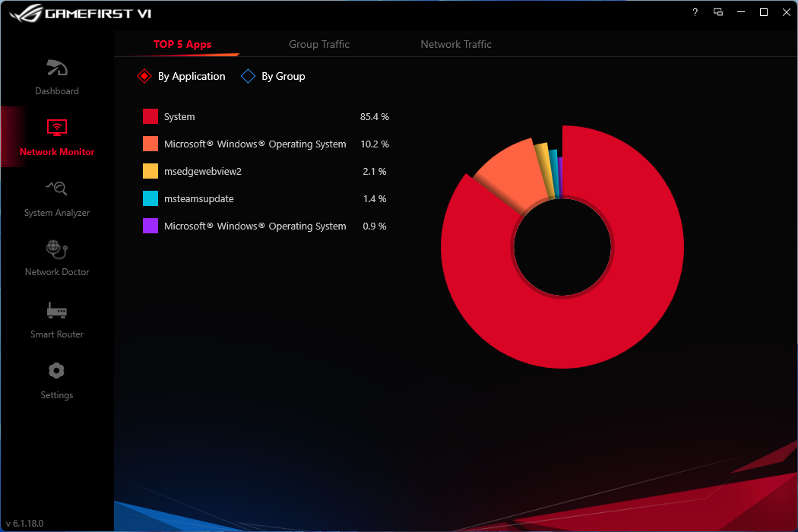The width and height of the screenshot is (798, 532).
Task: Click the window layout icon beside help
Action: [717, 12]
